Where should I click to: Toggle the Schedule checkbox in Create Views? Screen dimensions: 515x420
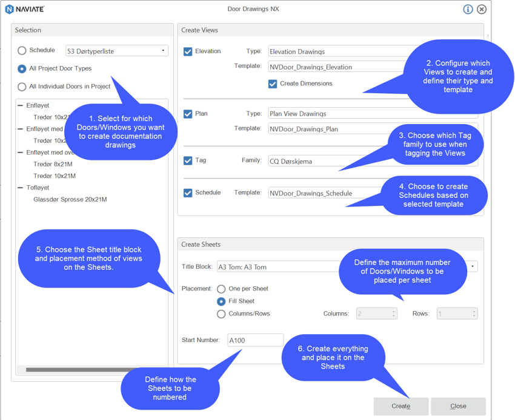pos(188,193)
